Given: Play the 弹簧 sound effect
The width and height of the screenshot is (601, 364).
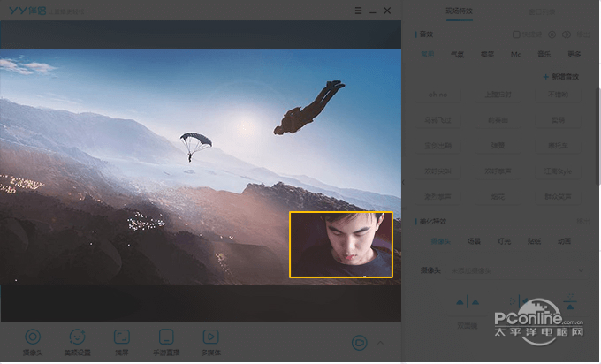Looking at the screenshot, I should pos(498,146).
